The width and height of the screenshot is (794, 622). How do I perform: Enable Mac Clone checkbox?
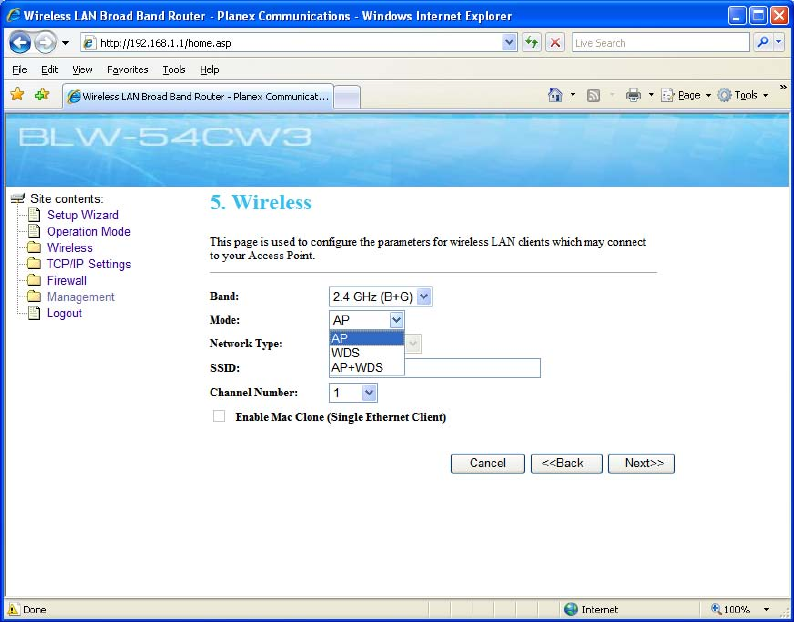click(219, 416)
